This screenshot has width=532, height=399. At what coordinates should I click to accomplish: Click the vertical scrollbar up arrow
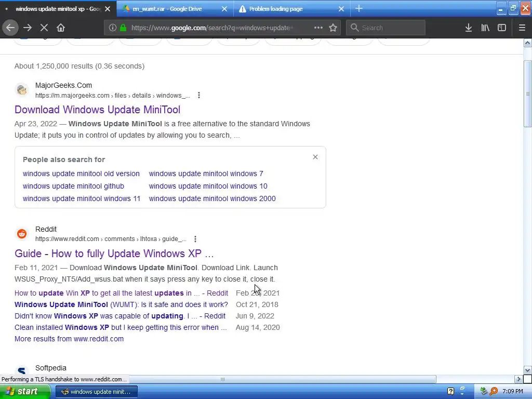[x=527, y=43]
